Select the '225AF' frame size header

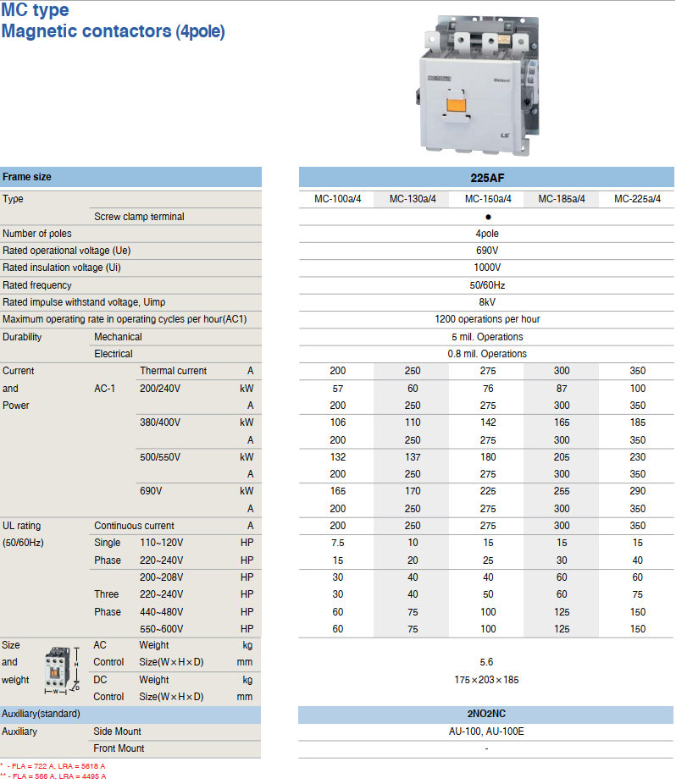coord(486,178)
